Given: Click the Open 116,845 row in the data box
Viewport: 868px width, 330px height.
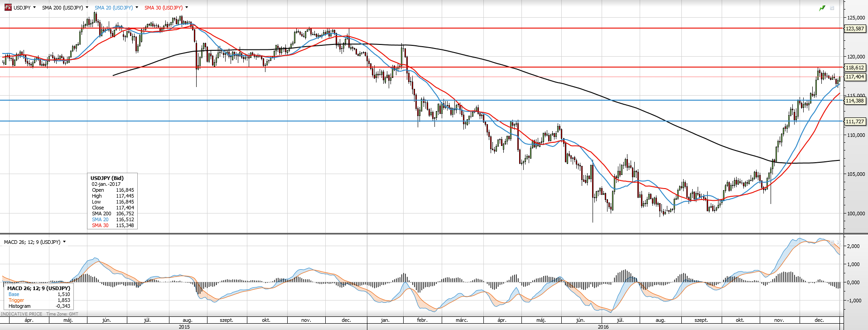Looking at the screenshot, I should click(x=113, y=190).
